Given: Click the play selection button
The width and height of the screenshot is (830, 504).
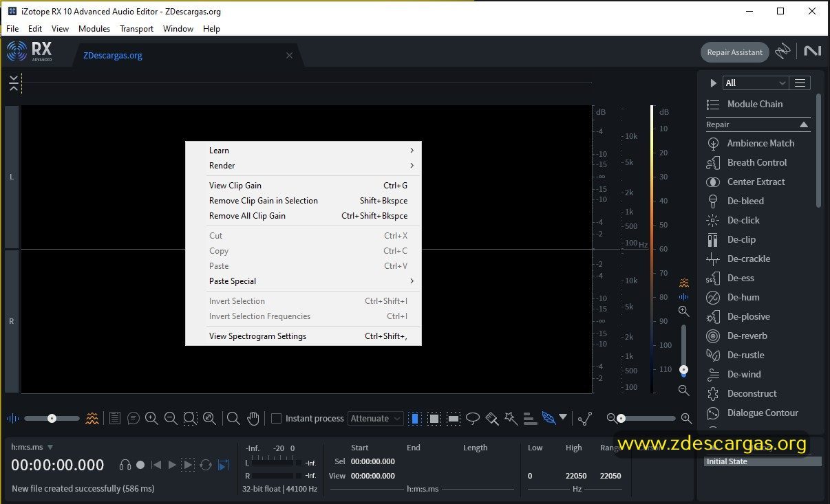Looking at the screenshot, I should (188, 465).
